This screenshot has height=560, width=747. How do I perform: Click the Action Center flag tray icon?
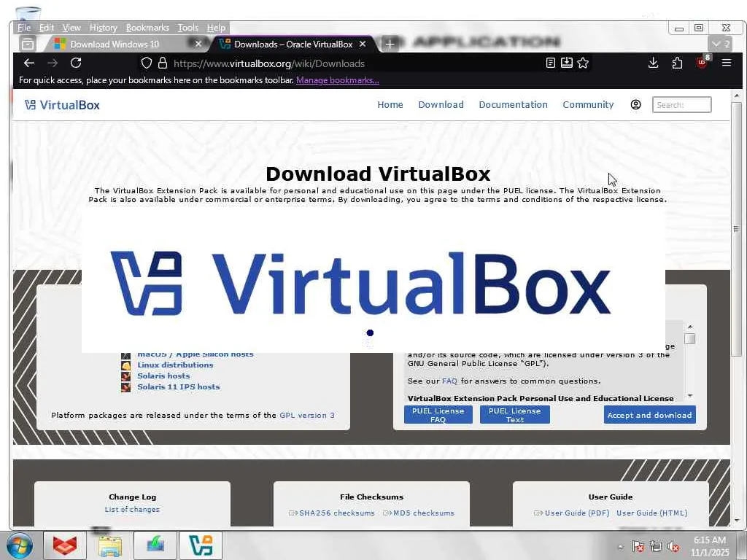tap(638, 547)
